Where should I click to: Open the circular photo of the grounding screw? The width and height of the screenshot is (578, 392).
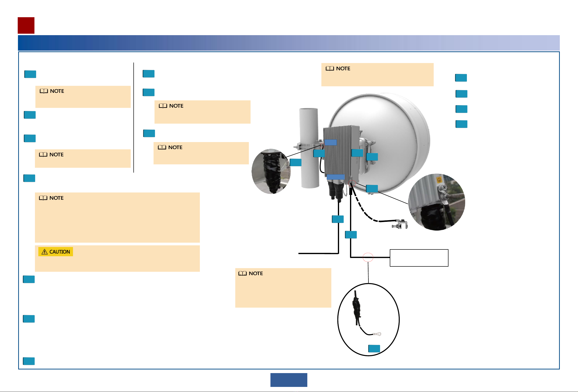pos(437,202)
